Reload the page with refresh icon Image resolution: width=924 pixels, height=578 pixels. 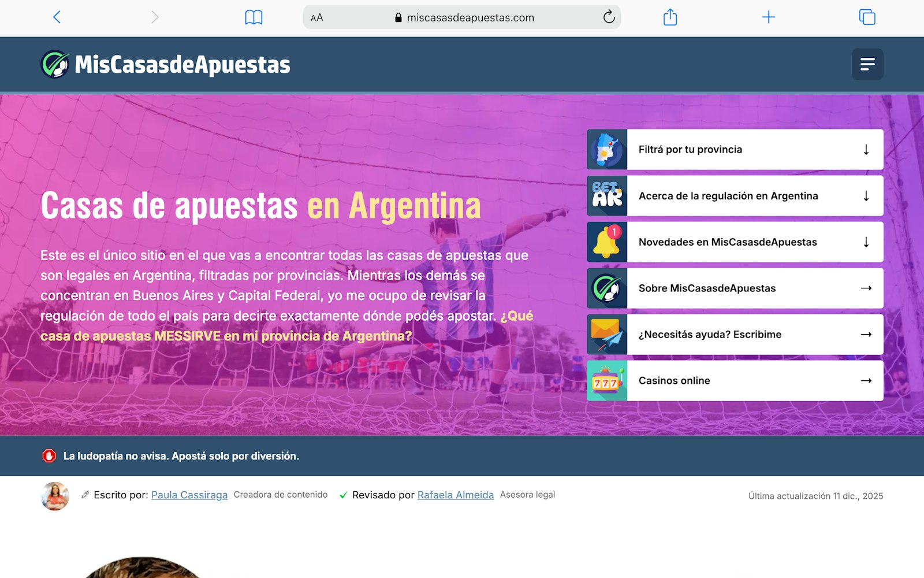tap(609, 17)
